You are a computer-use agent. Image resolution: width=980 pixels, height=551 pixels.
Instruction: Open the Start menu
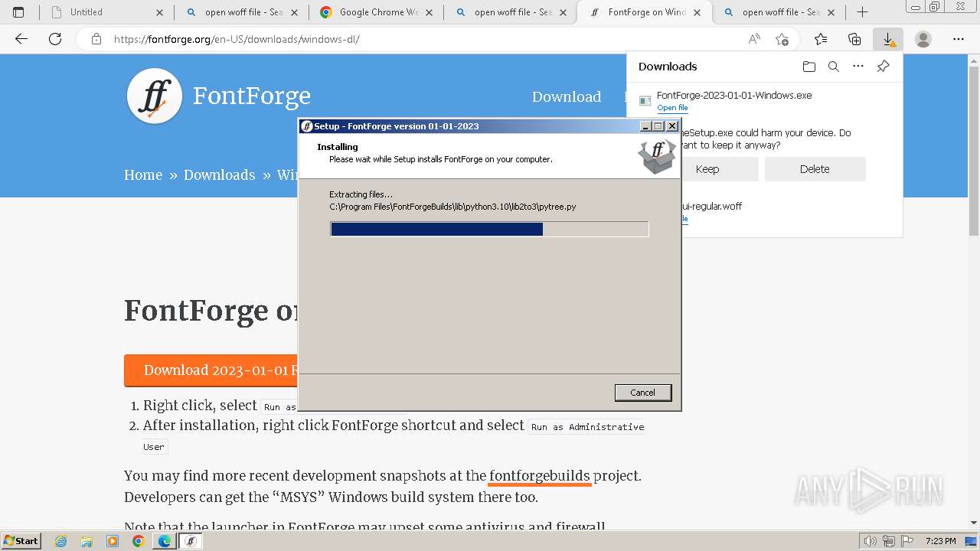(x=21, y=541)
